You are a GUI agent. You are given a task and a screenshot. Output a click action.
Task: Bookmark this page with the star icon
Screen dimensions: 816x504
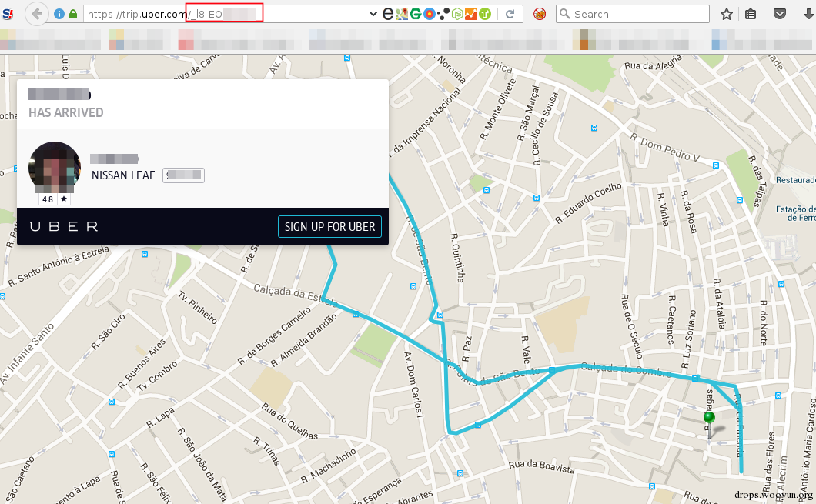point(727,14)
